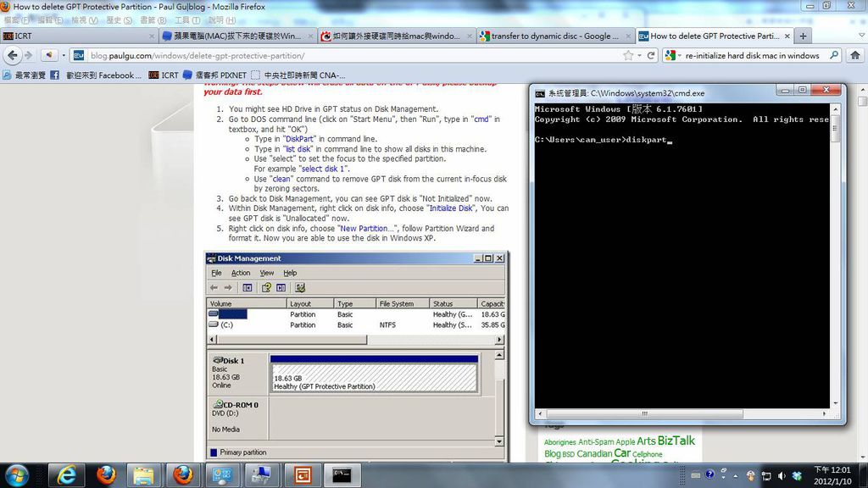Open Windows Explorer folder taskbar icon
The height and width of the screenshot is (488, 868).
(144, 475)
